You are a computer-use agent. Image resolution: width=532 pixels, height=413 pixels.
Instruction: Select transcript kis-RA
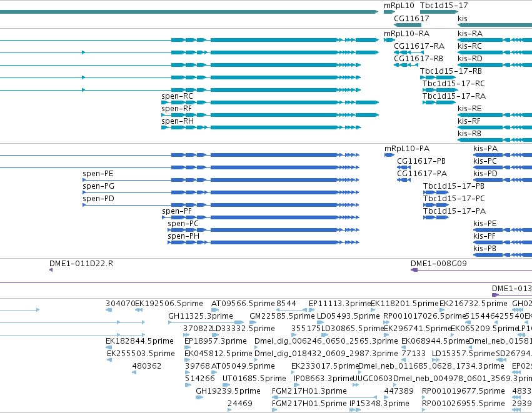[470, 34]
